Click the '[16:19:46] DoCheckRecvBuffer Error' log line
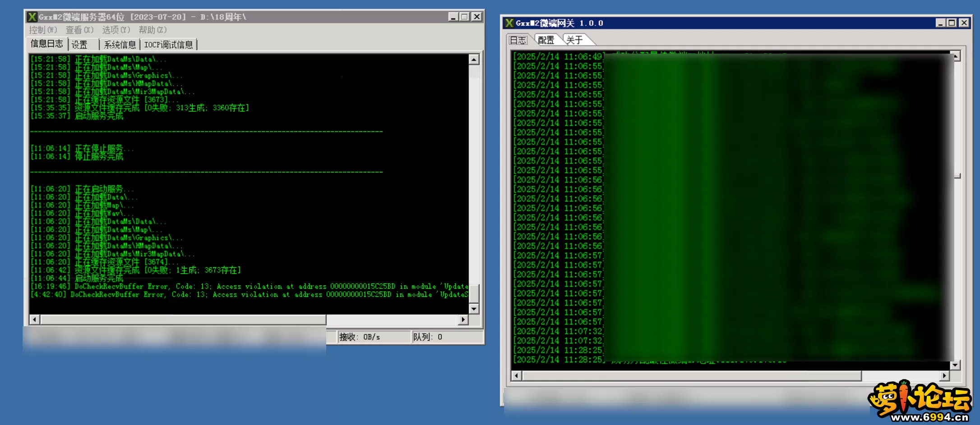The image size is (980, 425). point(249,286)
